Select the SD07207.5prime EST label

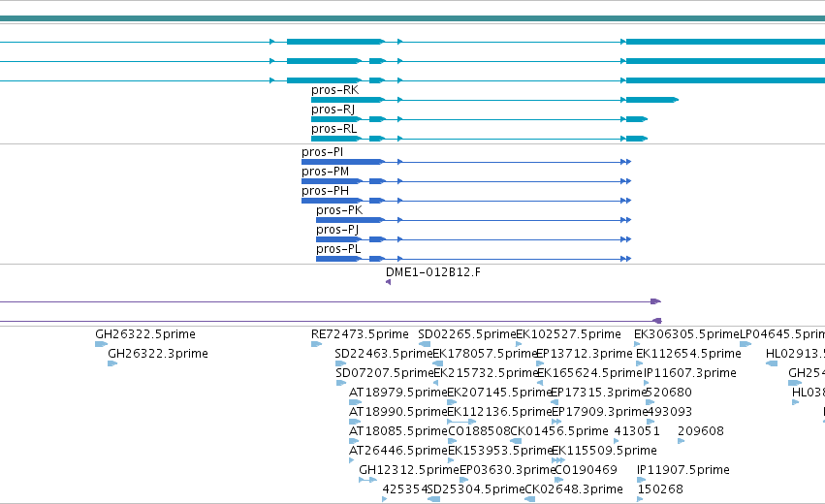point(385,373)
